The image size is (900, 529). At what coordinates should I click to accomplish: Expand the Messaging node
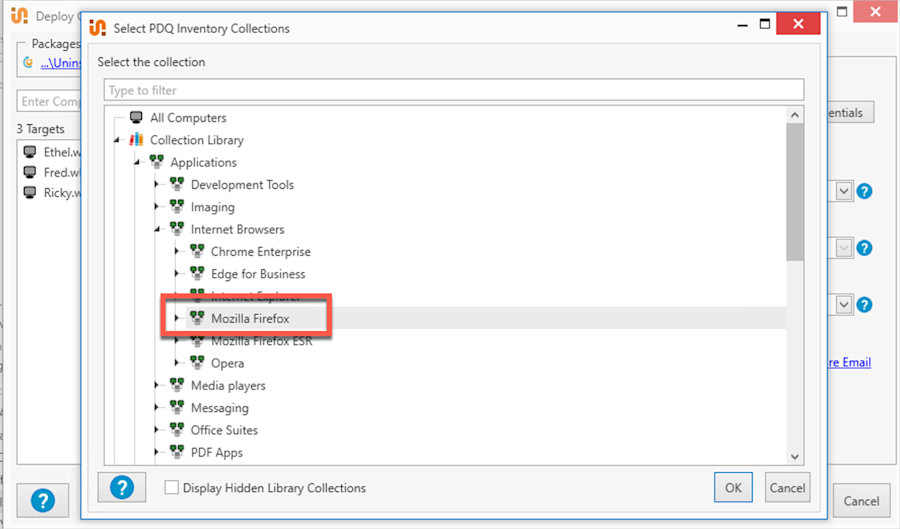(157, 407)
